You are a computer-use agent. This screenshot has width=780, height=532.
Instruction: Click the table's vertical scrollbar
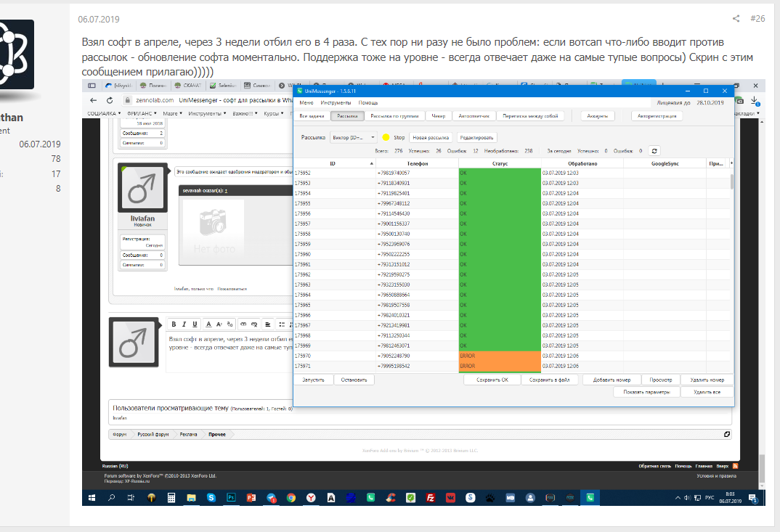[x=732, y=271]
